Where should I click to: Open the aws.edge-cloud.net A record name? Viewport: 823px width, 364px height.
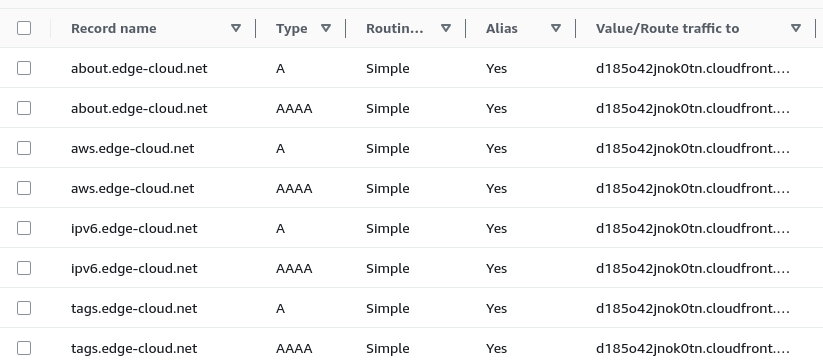(132, 148)
